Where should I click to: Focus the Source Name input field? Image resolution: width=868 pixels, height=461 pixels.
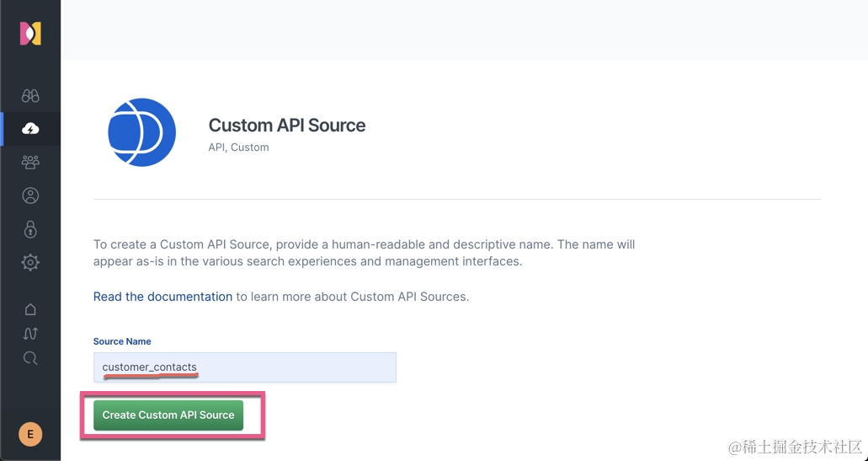[x=244, y=367]
